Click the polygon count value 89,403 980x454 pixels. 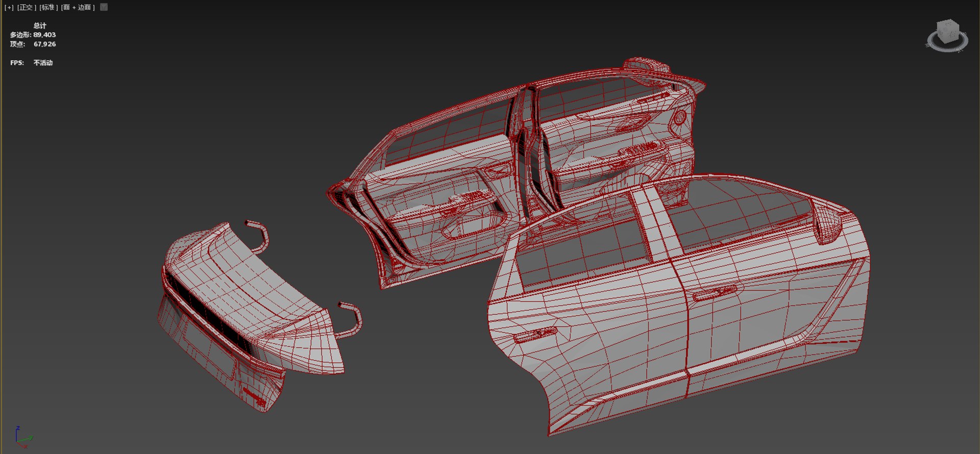(45, 35)
